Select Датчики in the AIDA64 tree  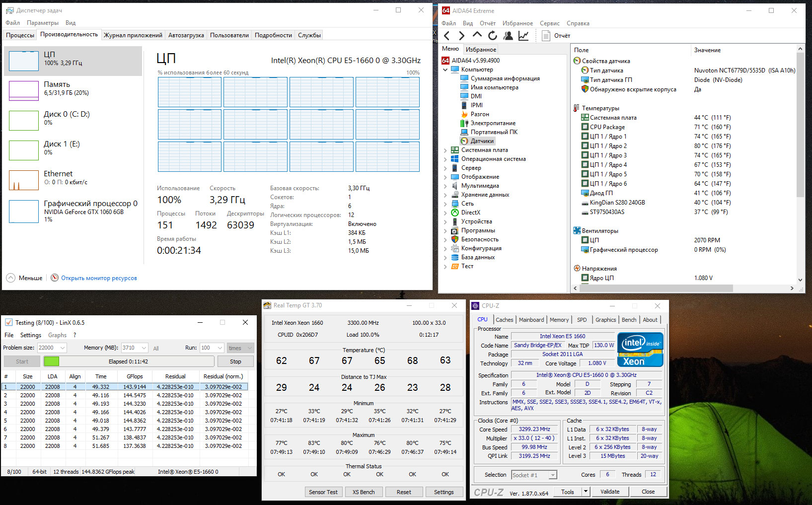click(x=478, y=141)
